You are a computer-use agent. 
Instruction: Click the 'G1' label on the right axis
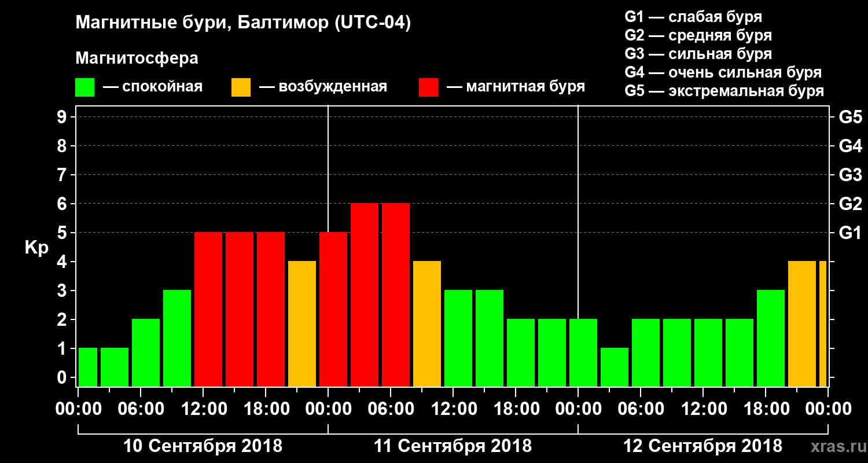click(x=851, y=233)
